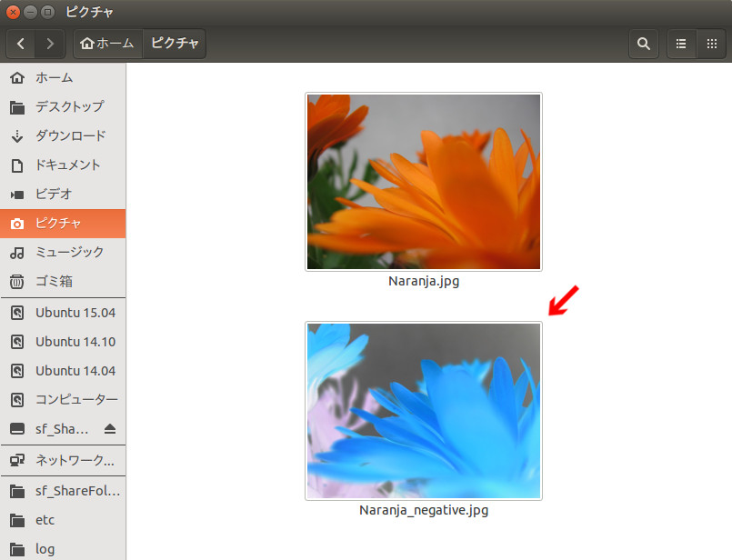Open ミュージック in the sidebar

(x=63, y=253)
